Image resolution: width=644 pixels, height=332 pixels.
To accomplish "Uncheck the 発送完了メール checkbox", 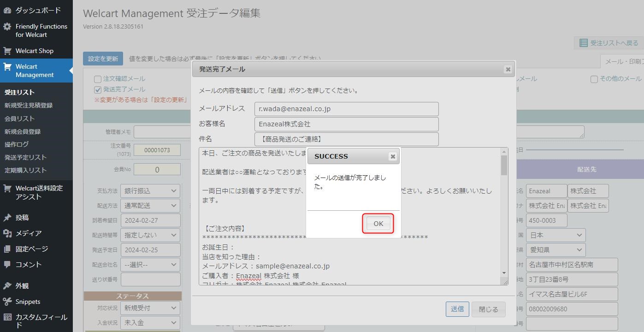I will [98, 90].
